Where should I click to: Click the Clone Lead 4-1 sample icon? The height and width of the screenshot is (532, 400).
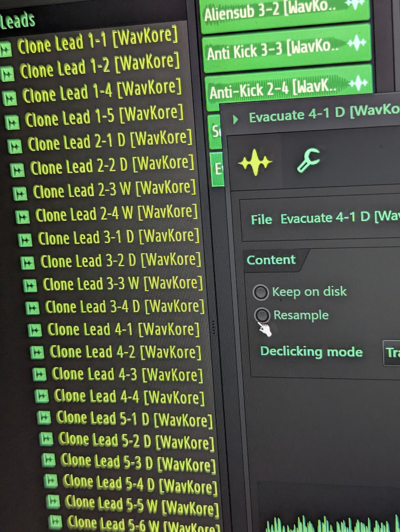[x=35, y=331]
